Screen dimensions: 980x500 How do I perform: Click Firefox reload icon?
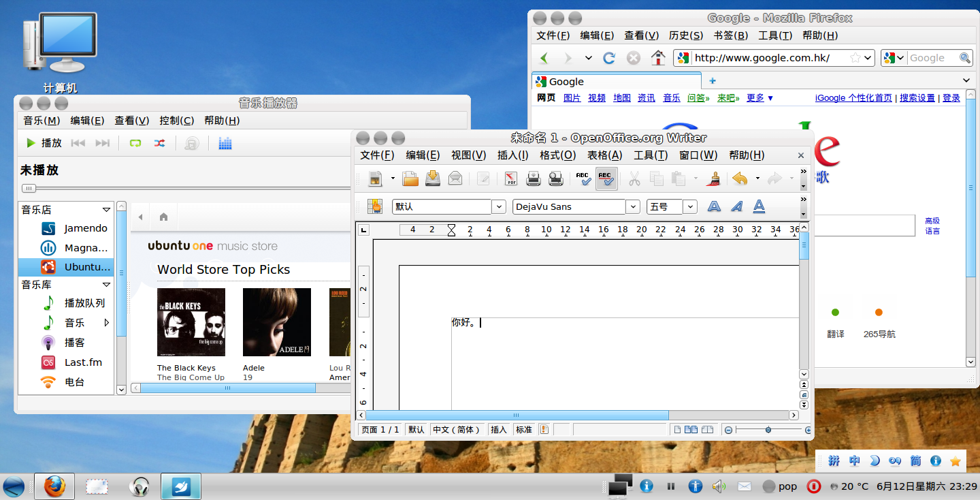[x=609, y=58]
